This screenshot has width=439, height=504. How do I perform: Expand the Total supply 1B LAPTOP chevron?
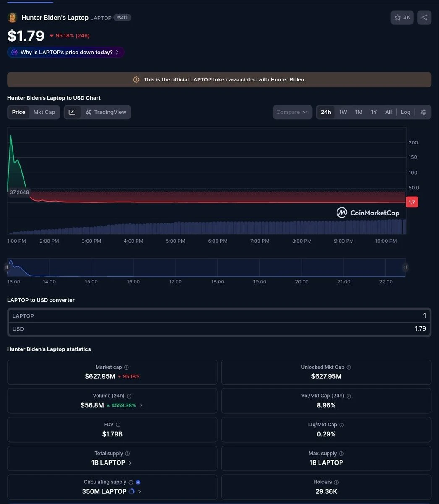click(x=130, y=463)
